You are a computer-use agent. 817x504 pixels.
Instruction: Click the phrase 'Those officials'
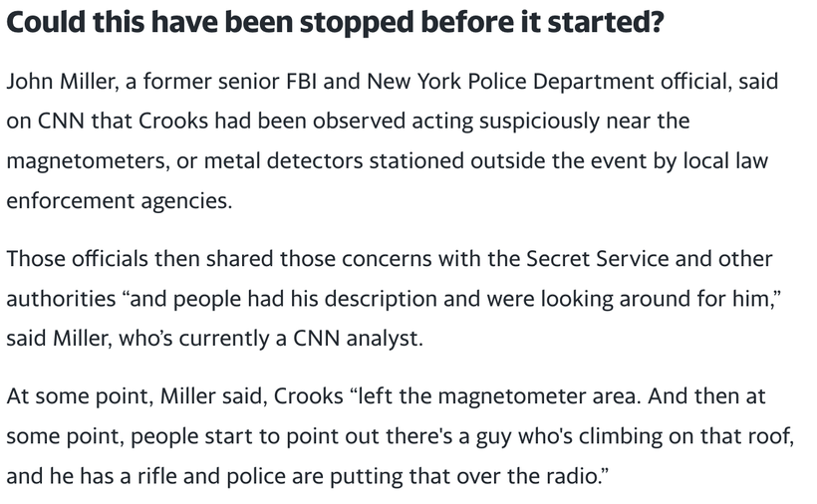click(77, 259)
